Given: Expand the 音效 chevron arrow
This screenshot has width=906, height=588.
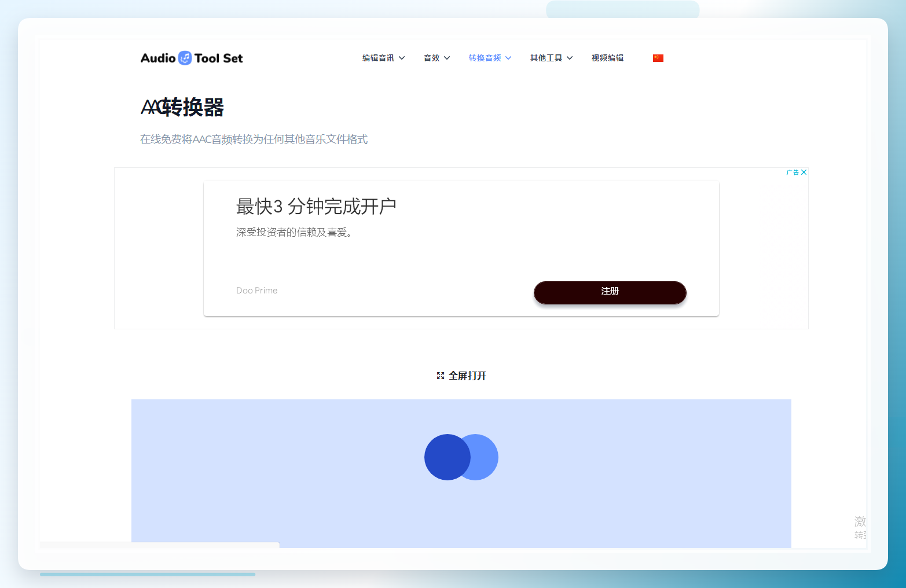Looking at the screenshot, I should click(x=447, y=58).
